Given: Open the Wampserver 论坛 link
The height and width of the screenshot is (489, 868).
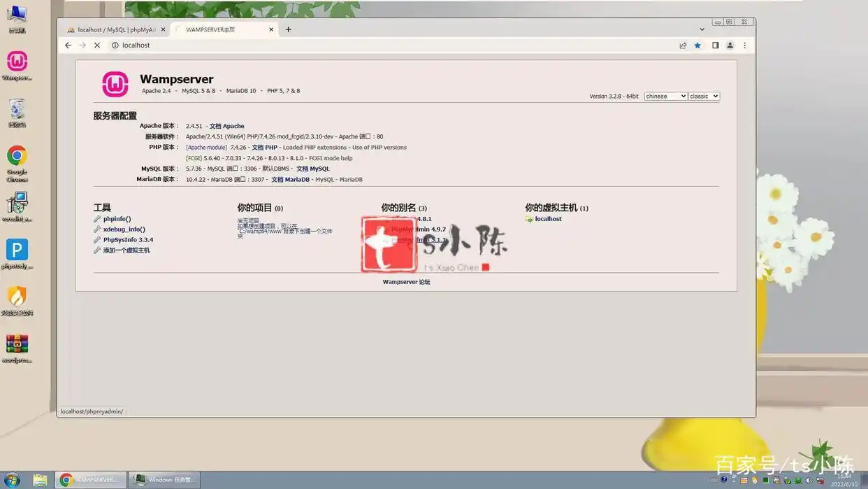Looking at the screenshot, I should pos(407,281).
